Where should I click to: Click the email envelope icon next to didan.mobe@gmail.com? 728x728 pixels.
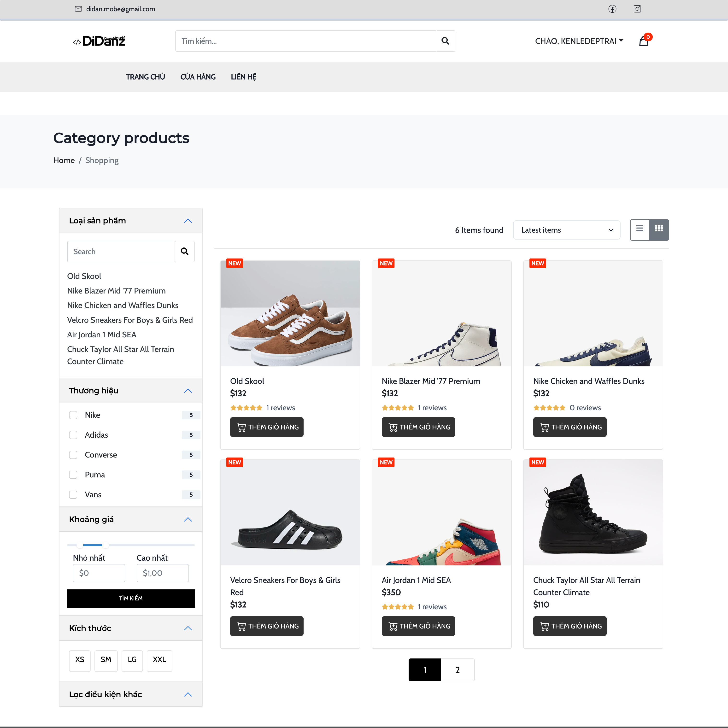pyautogui.click(x=78, y=9)
